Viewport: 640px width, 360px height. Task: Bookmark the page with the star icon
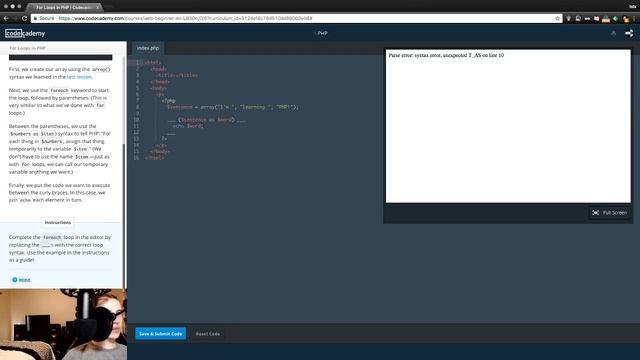[x=558, y=18]
